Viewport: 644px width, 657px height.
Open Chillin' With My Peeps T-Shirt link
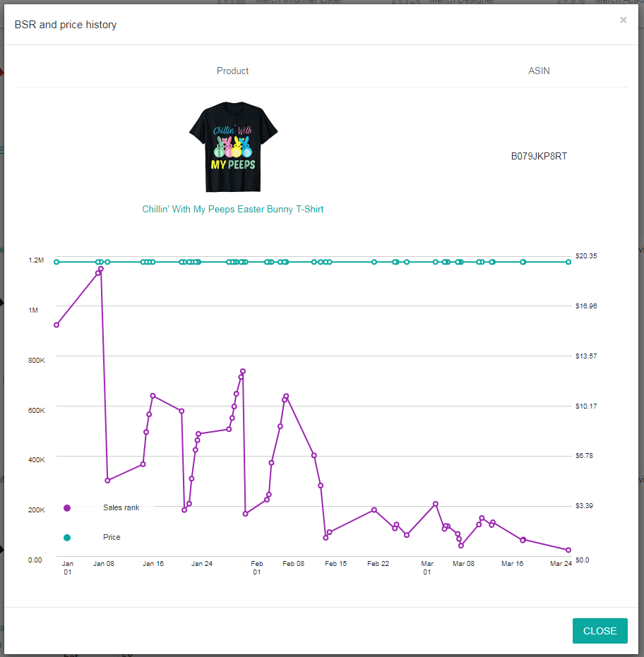(x=233, y=209)
